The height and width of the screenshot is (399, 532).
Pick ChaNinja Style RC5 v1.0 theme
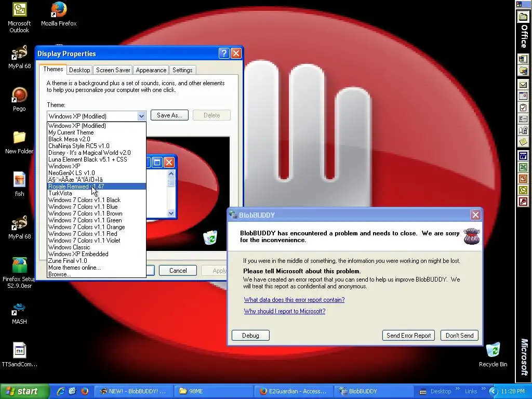point(97,146)
